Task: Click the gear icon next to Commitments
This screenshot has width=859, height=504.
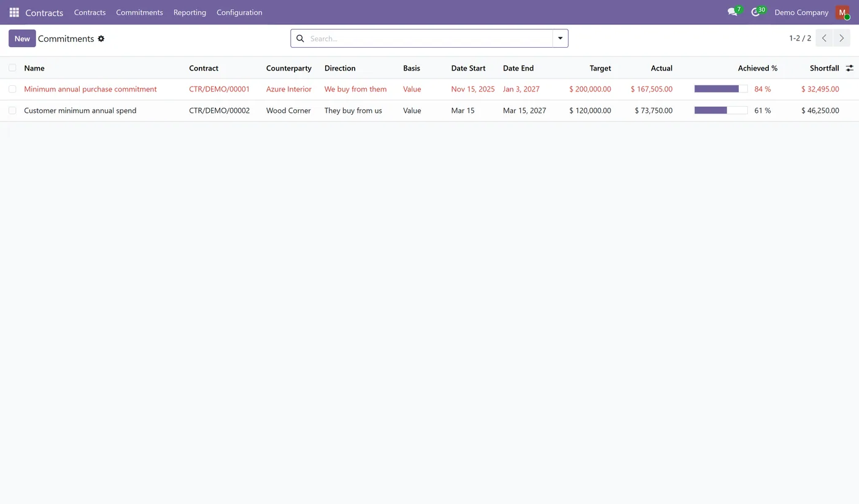Action: click(x=101, y=39)
